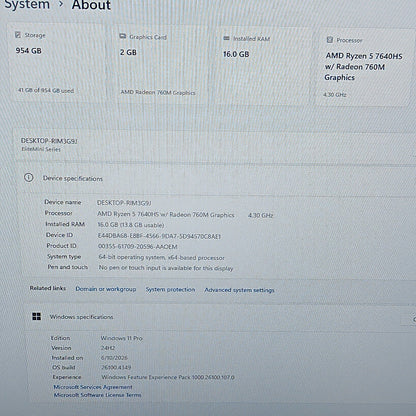Select the Windows 11 Pro edition value
416x416 pixels.
click(122, 338)
